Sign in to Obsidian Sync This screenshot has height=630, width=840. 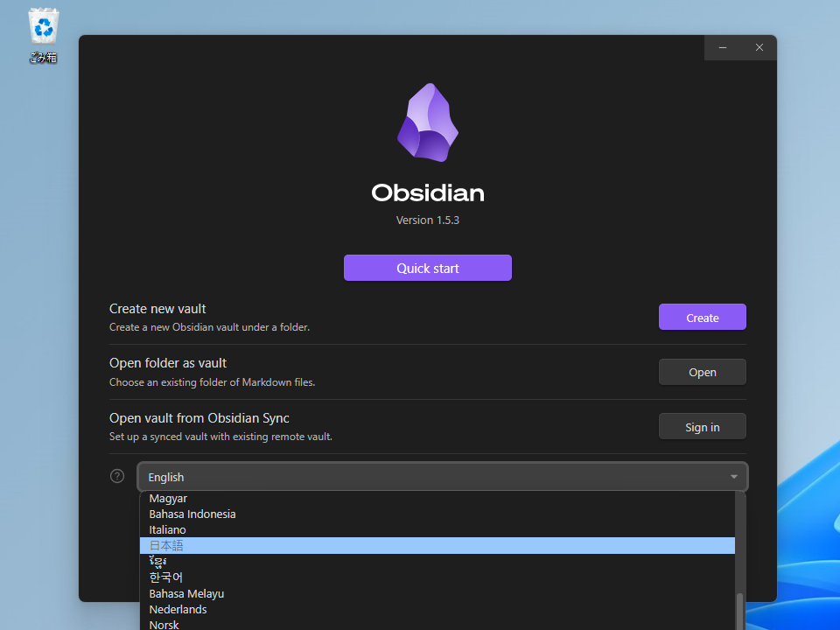(x=702, y=426)
